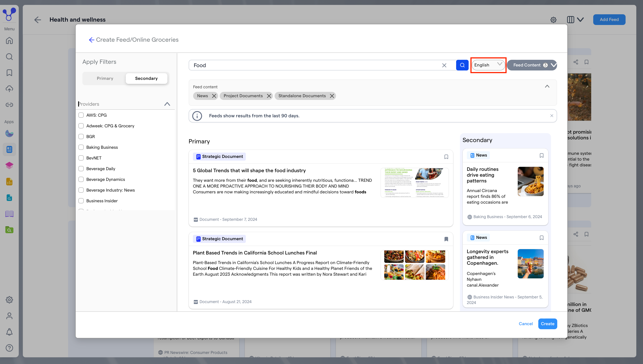Open 5 Global Trends document thumbnail
643x364 pixels.
click(414, 183)
